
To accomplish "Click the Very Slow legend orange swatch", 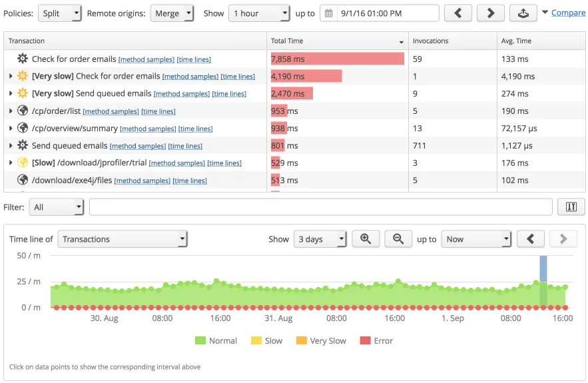I will pyautogui.click(x=302, y=340).
